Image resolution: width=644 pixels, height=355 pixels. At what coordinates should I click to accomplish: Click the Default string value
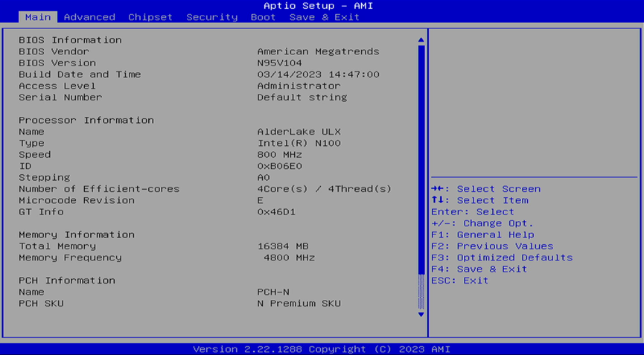[x=302, y=97]
